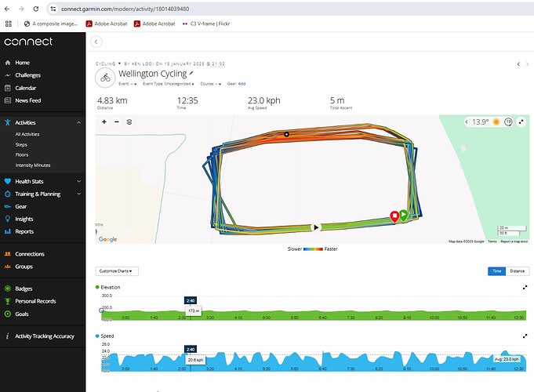
Task: Open Event Type Uncategorized dropdown
Action: coord(169,84)
